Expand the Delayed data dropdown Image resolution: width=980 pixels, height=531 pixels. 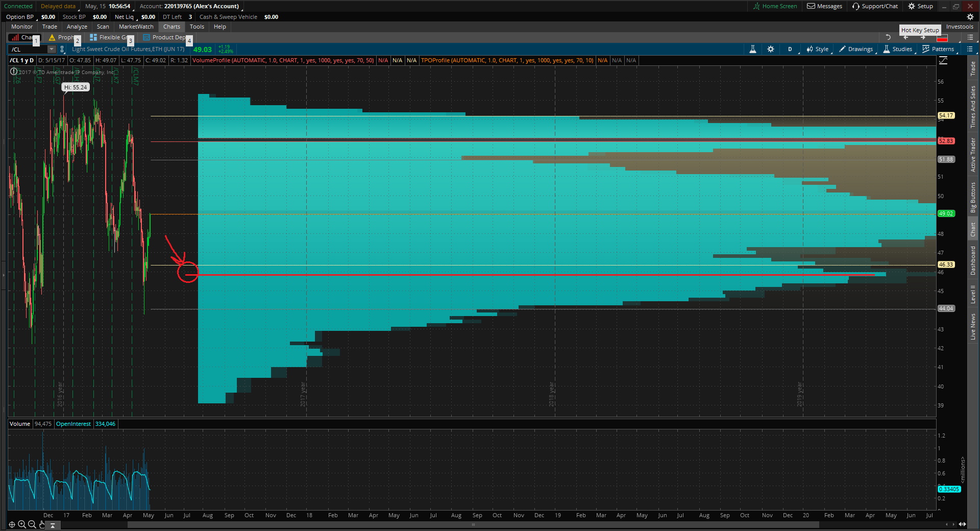click(59, 6)
